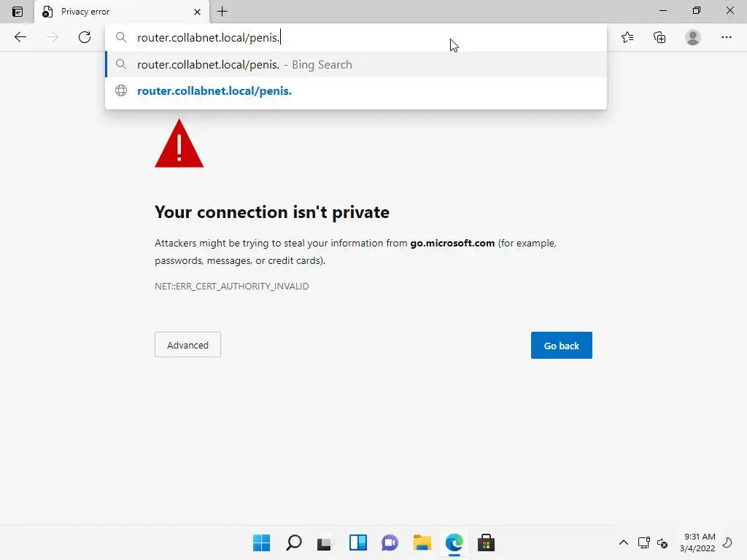Image resolution: width=747 pixels, height=560 pixels.
Task: Open Microsoft Store from taskbar
Action: [x=486, y=542]
